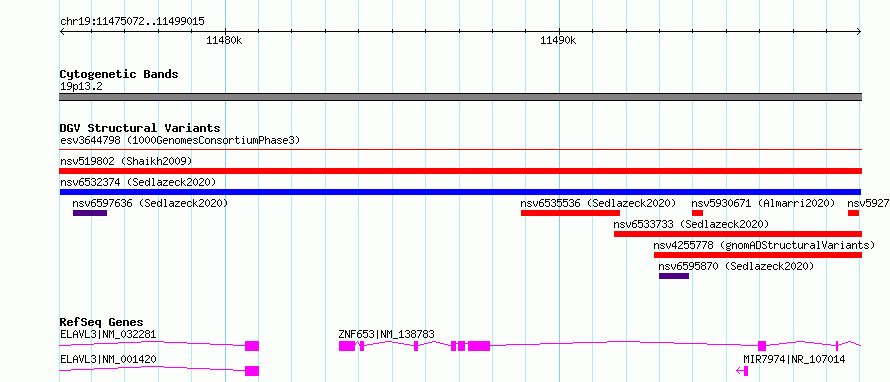
Task: Select the 11480k ruler position label
Action: click(x=224, y=40)
